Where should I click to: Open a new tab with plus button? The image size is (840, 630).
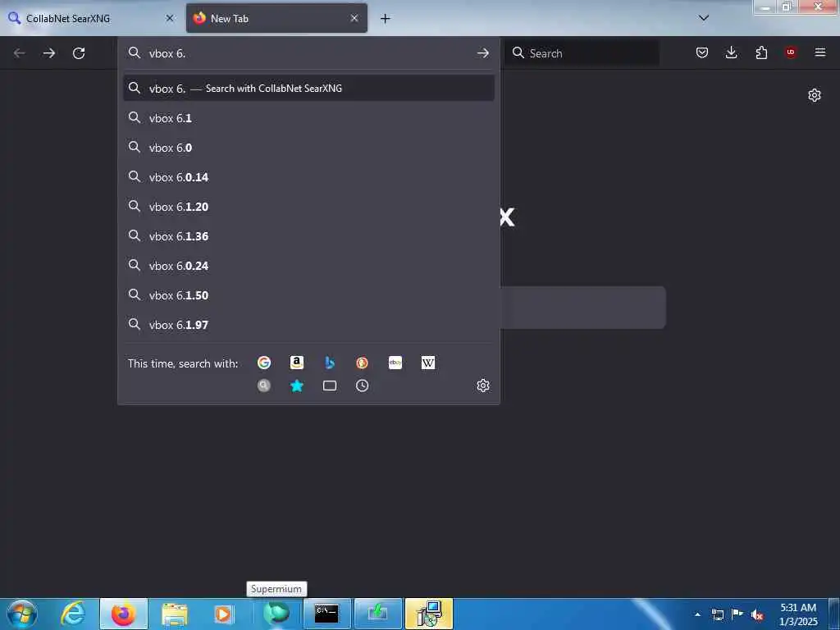coord(386,19)
